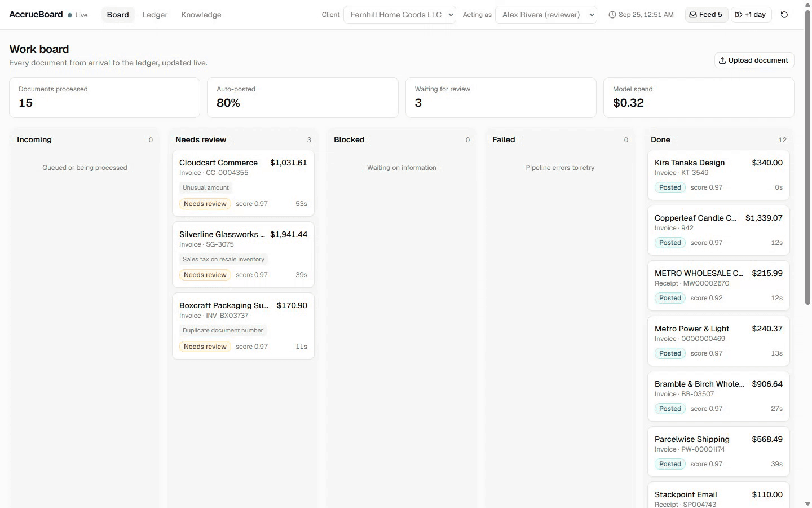Click the Unusual amount tag

point(206,187)
